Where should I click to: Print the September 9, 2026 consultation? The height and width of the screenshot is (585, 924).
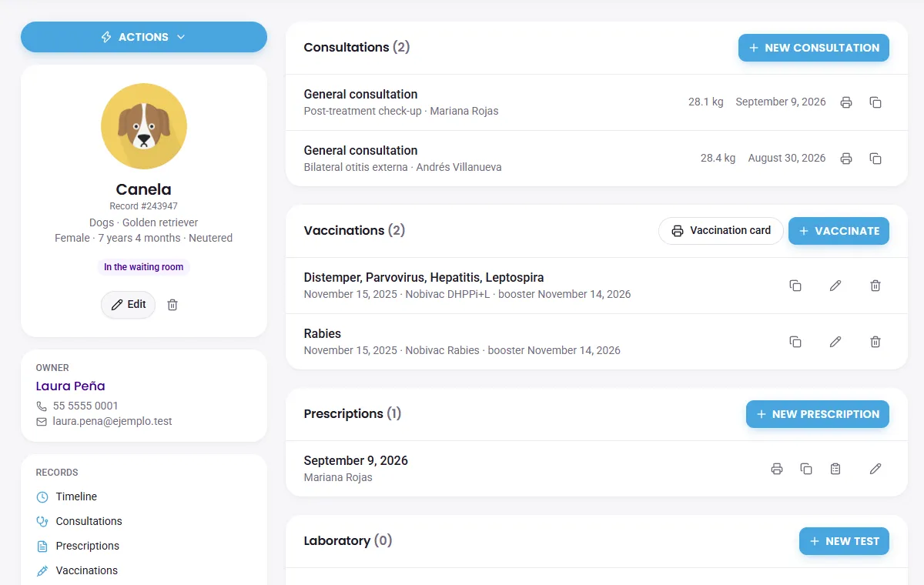[x=846, y=102]
